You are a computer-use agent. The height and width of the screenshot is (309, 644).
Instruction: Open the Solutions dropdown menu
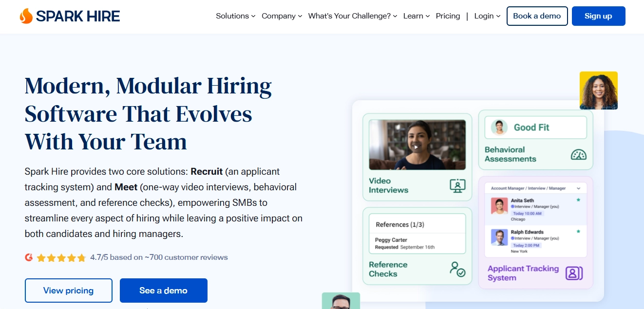[x=236, y=16]
